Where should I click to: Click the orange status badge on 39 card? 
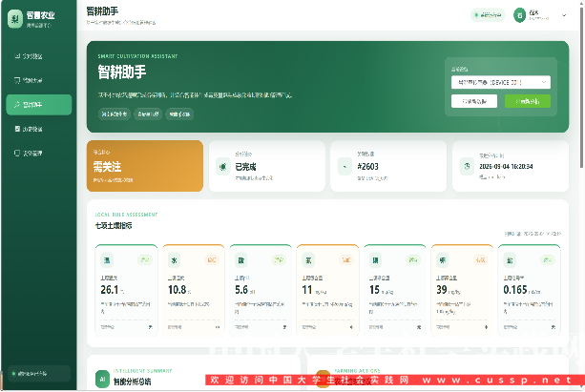481,260
